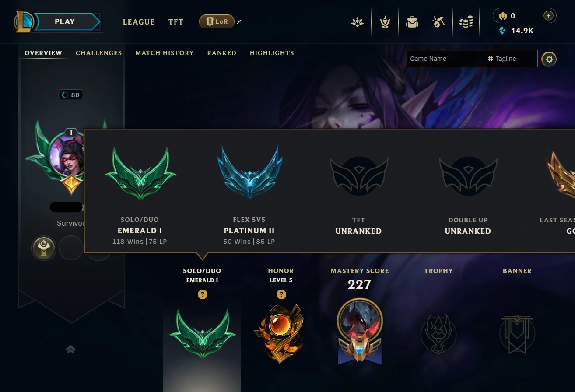
Task: Open the settings gear beside Tagline field
Action: coord(549,59)
